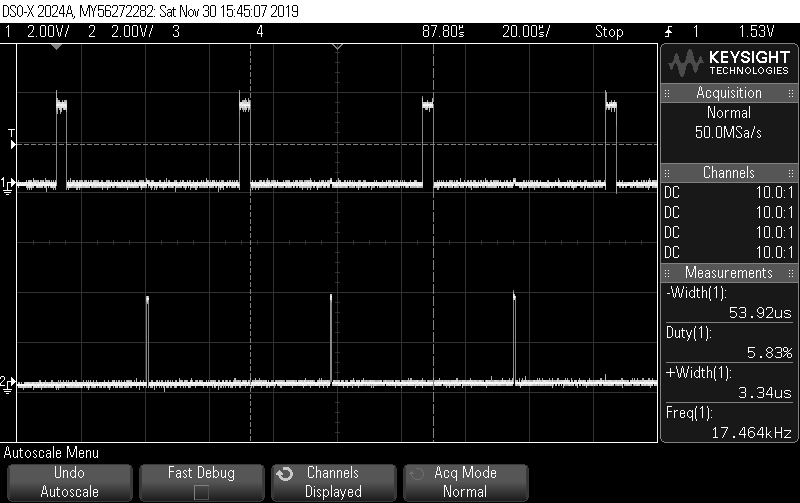
Task: Click the delay reference triangle at top center
Action: [x=337, y=47]
